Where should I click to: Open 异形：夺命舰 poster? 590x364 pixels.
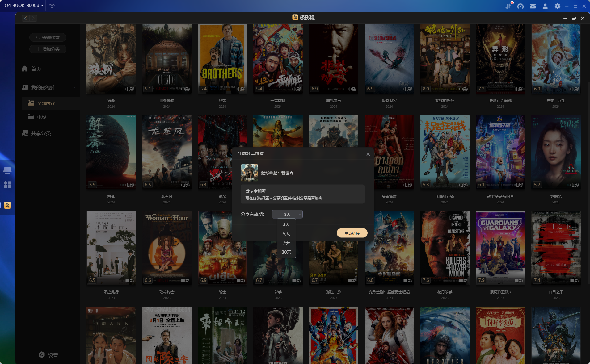coord(500,59)
